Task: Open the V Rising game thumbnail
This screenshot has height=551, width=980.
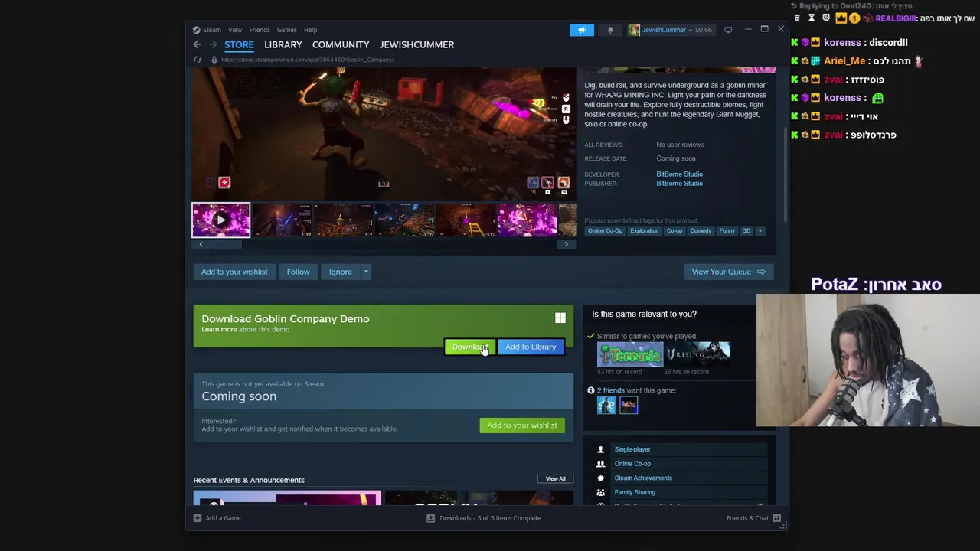Action: pyautogui.click(x=697, y=355)
